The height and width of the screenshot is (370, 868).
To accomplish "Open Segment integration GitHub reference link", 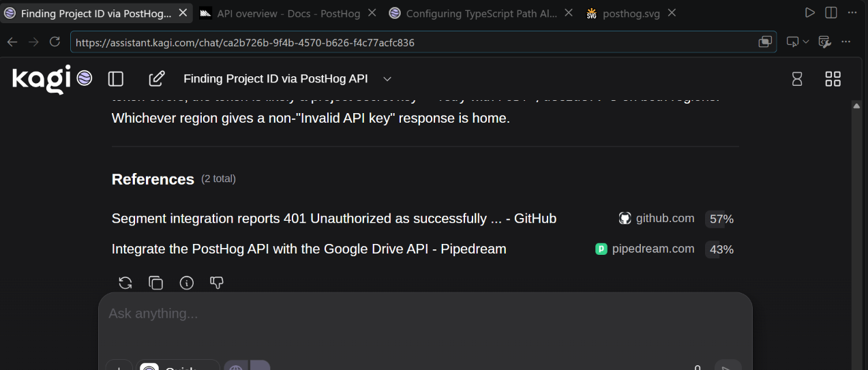I will tap(334, 219).
